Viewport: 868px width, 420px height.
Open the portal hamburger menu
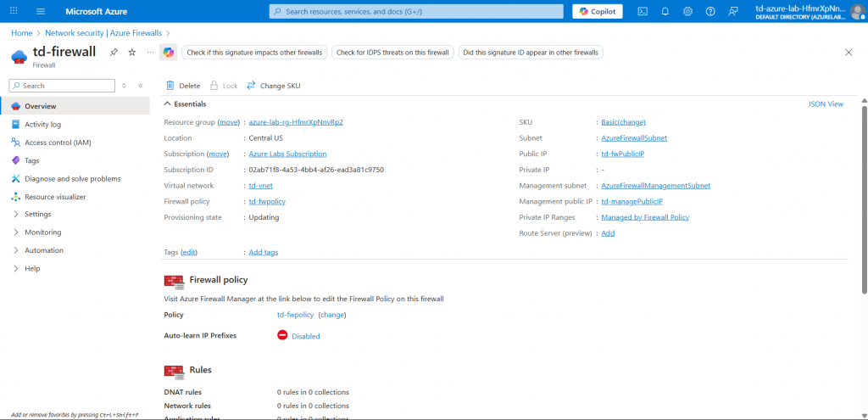41,11
